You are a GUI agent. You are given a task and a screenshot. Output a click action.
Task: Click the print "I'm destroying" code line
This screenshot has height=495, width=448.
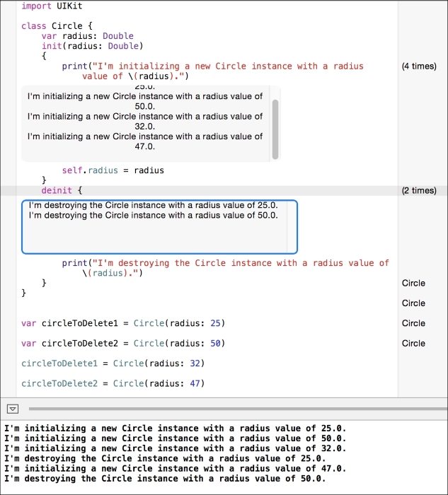(226, 268)
